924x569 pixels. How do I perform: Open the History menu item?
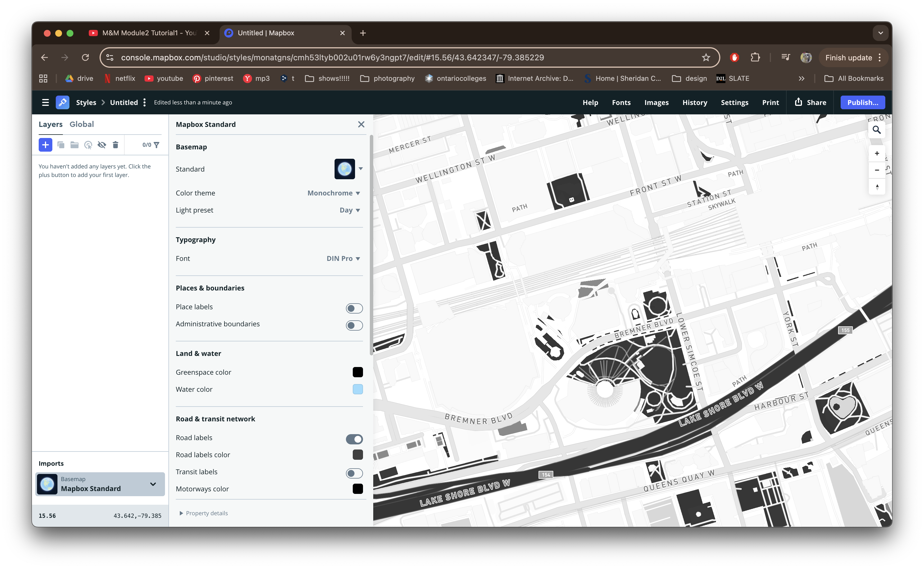tap(694, 102)
